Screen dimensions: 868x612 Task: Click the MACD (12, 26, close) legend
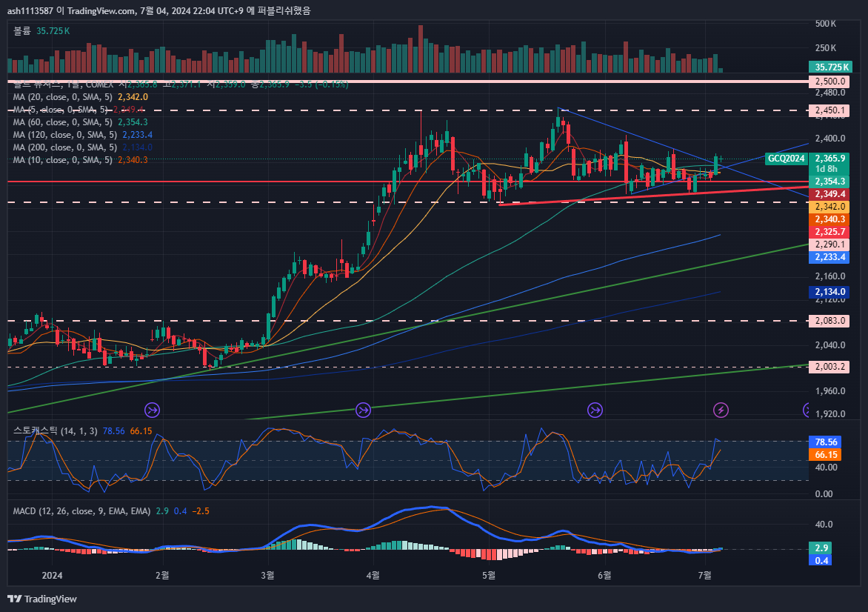81,511
